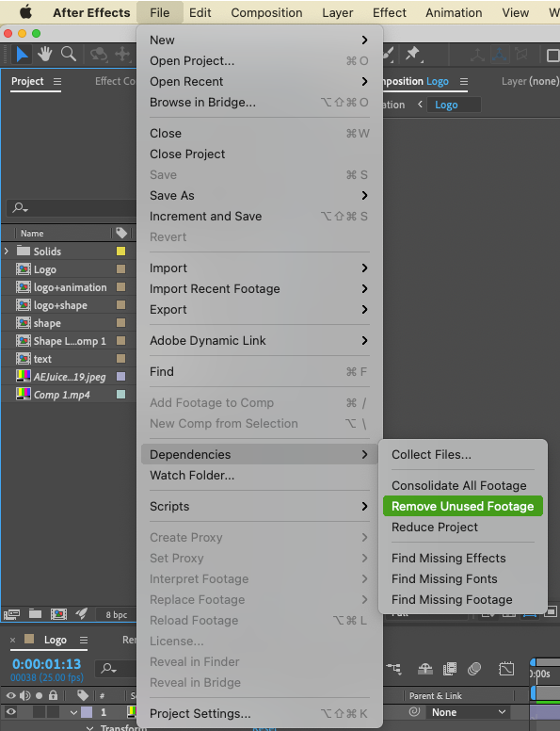Select the Puppet Pin tool
The image size is (560, 731).
pos(413,55)
